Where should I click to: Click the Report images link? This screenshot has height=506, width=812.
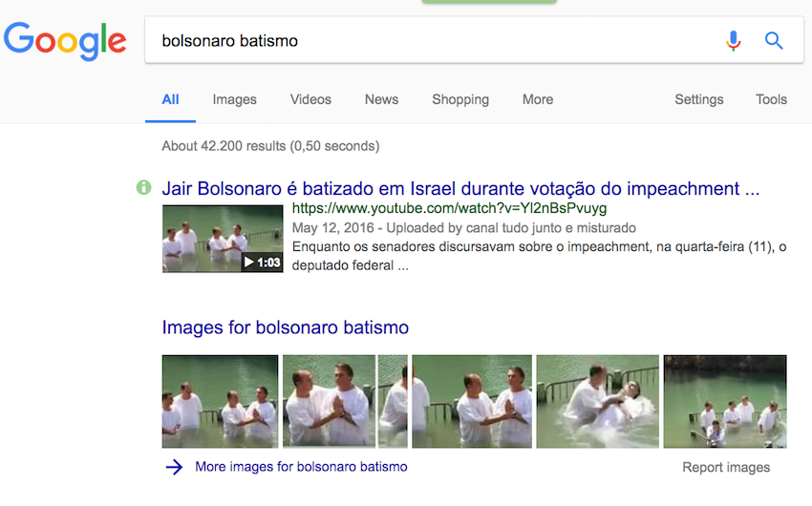(725, 468)
